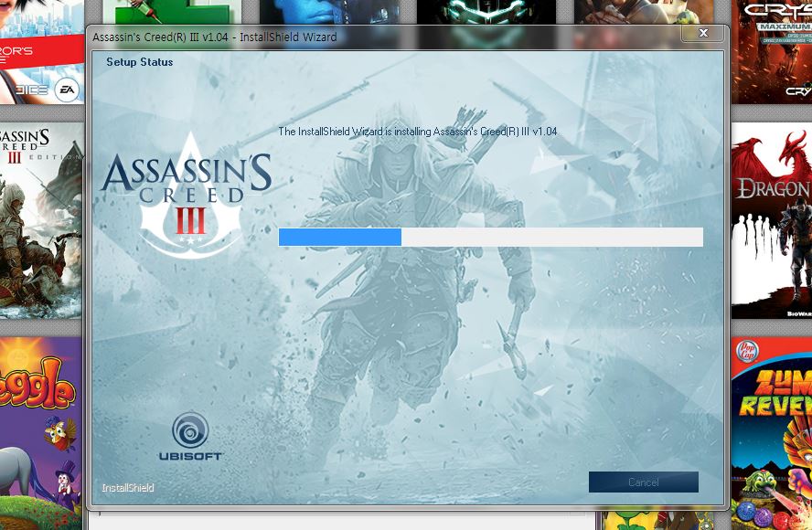This screenshot has height=530, width=812.
Task: Click the Ubisoft logo in the installer
Action: click(190, 436)
